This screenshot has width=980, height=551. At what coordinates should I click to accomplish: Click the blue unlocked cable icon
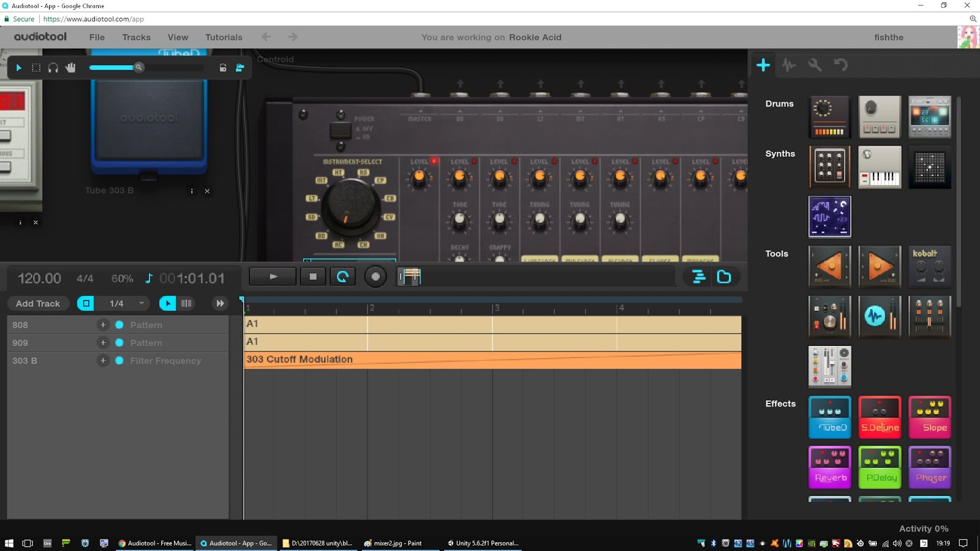click(240, 67)
